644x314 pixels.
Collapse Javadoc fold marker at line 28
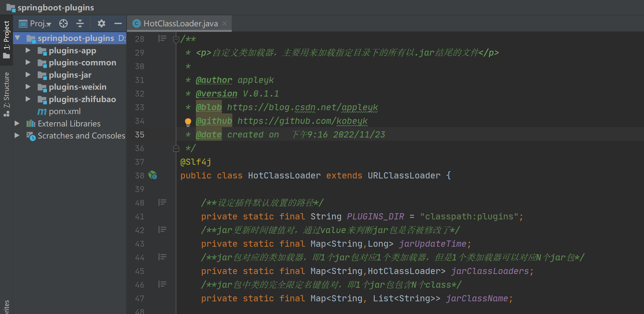click(176, 40)
